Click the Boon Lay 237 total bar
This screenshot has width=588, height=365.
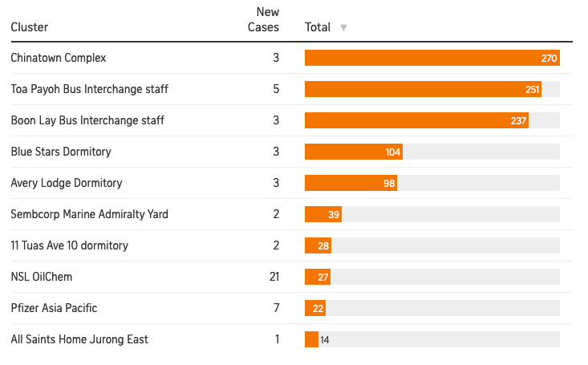(416, 120)
